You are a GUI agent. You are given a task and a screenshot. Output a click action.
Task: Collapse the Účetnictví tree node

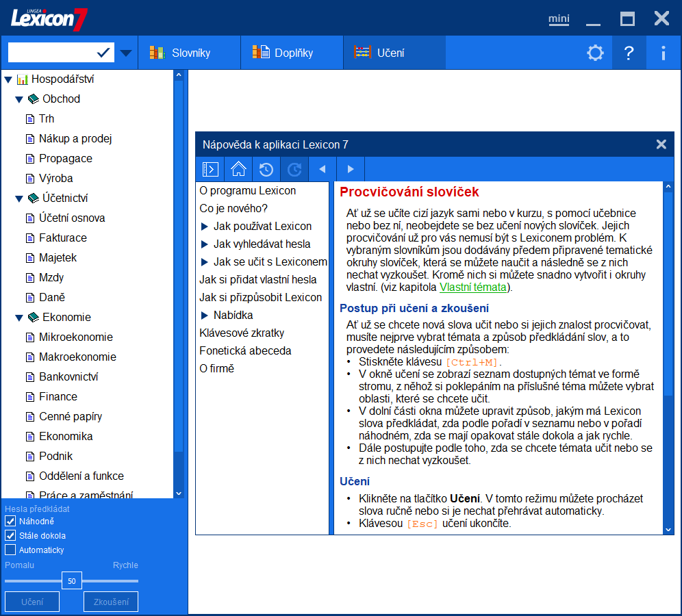[x=19, y=198]
